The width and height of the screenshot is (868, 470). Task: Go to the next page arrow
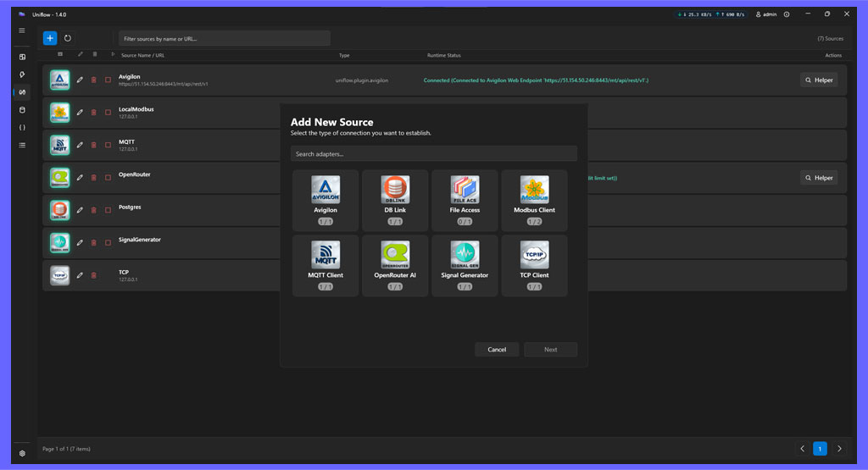pos(839,449)
